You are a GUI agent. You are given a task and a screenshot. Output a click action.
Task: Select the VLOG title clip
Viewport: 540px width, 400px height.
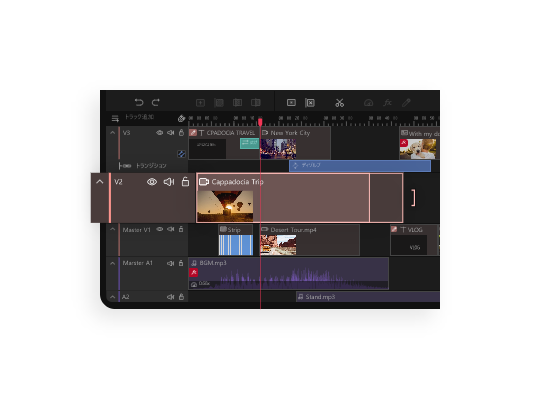click(414, 240)
